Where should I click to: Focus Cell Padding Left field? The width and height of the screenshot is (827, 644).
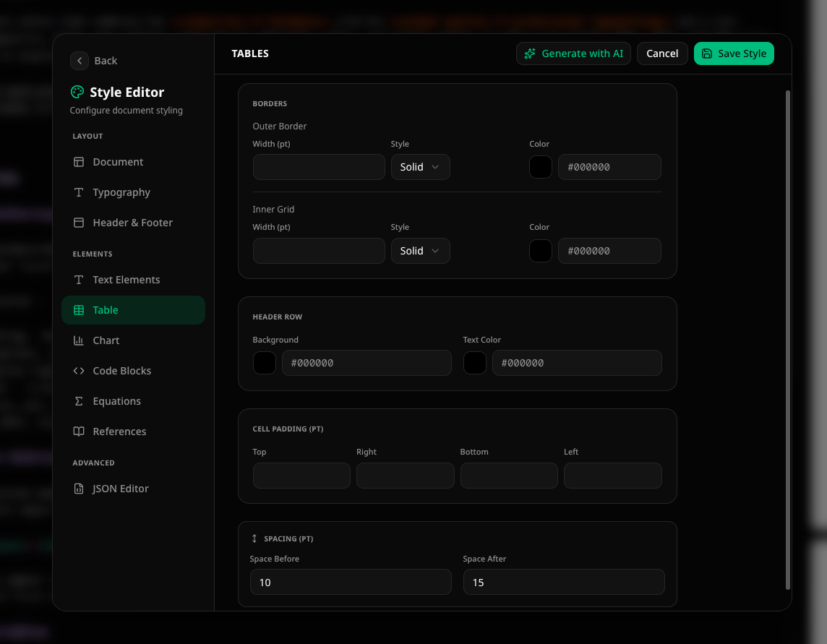(x=613, y=476)
